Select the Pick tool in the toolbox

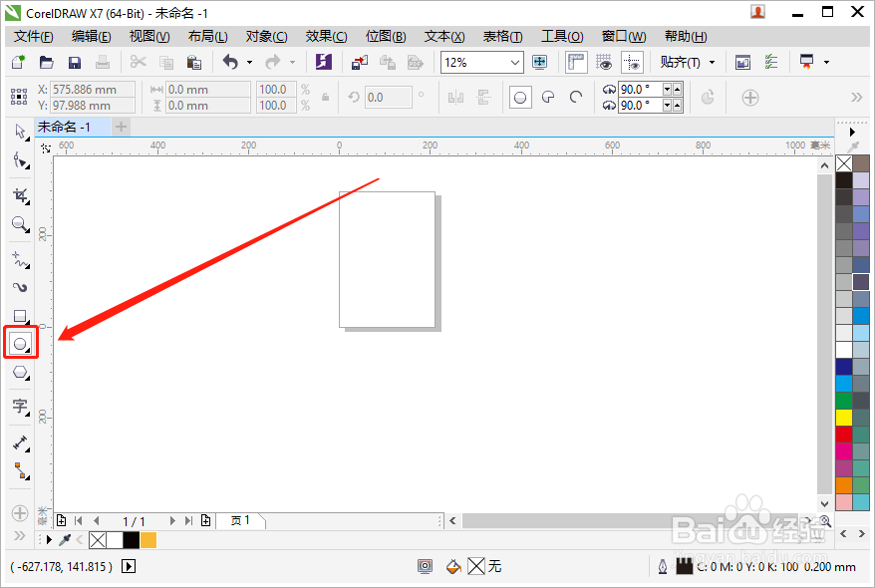point(21,132)
